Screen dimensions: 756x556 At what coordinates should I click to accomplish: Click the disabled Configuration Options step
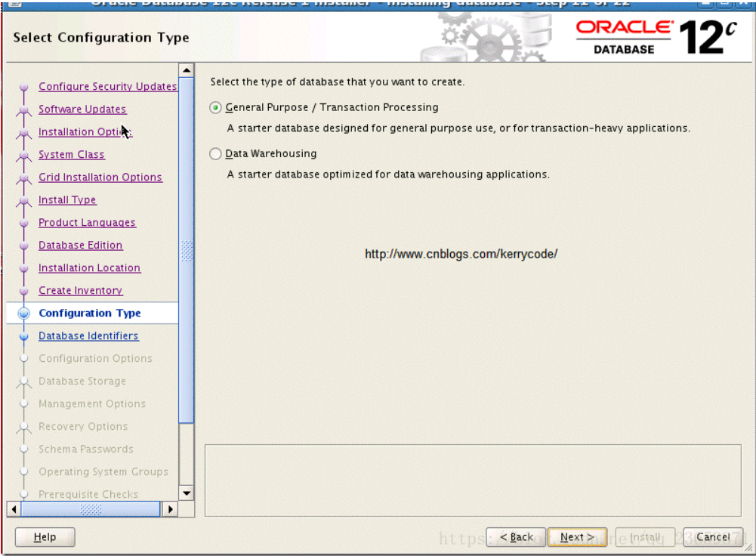coord(95,358)
